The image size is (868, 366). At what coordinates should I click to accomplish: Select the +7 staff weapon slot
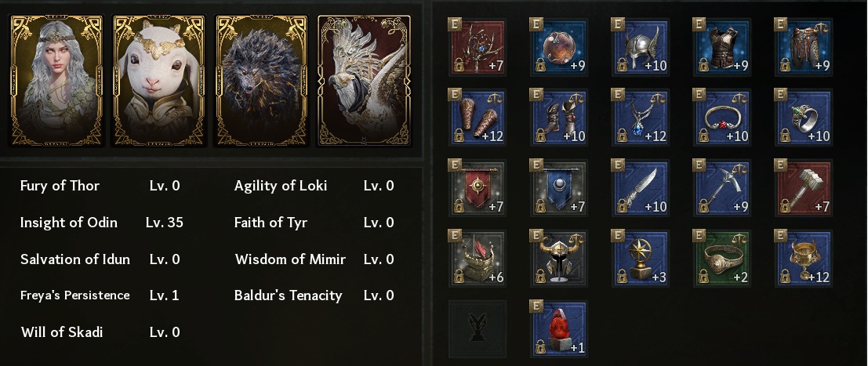(478, 47)
